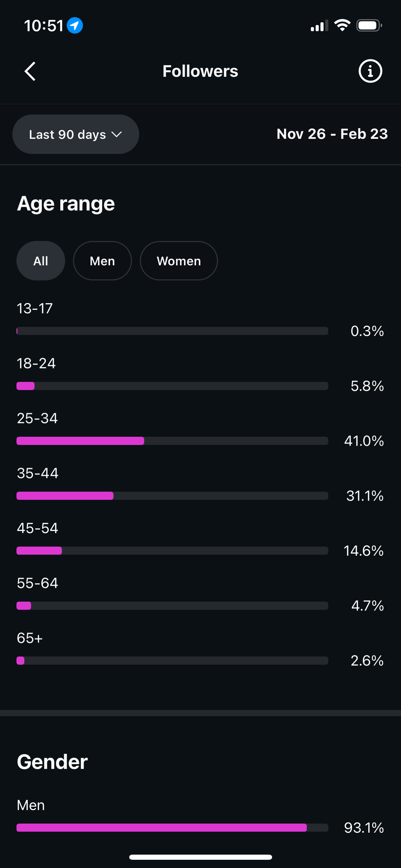401x868 pixels.
Task: Tap the battery status icon
Action: click(369, 25)
